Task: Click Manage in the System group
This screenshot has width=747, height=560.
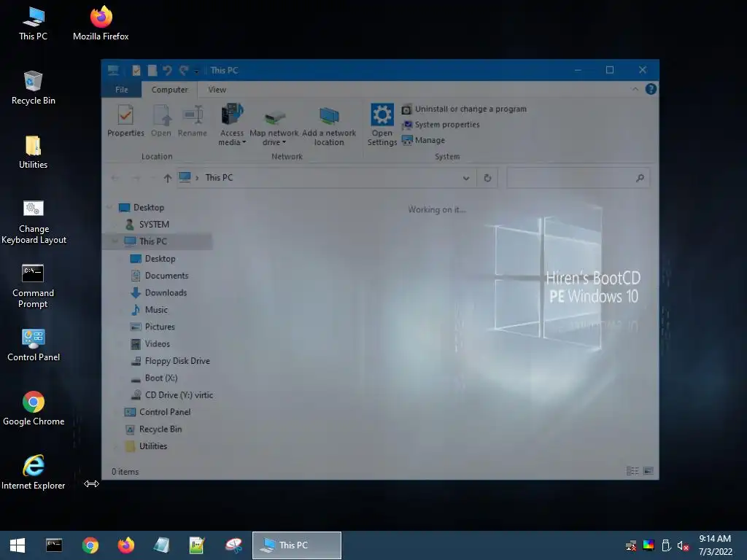Action: 424,141
